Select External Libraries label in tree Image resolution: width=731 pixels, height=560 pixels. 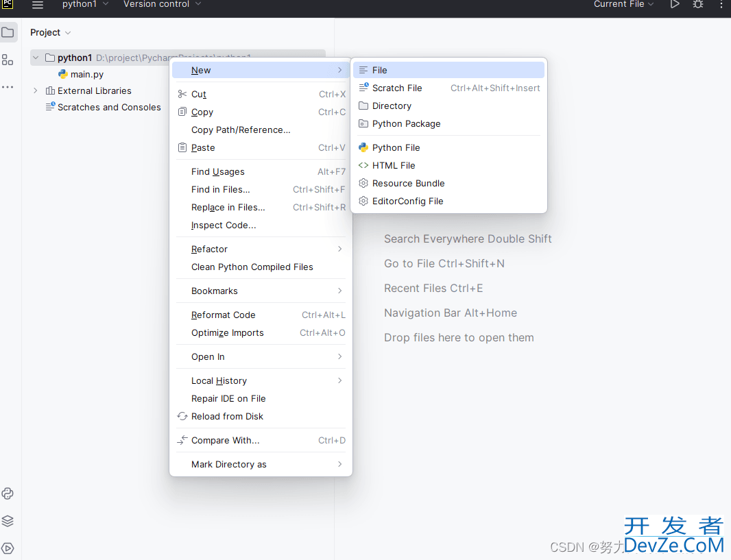(x=95, y=91)
